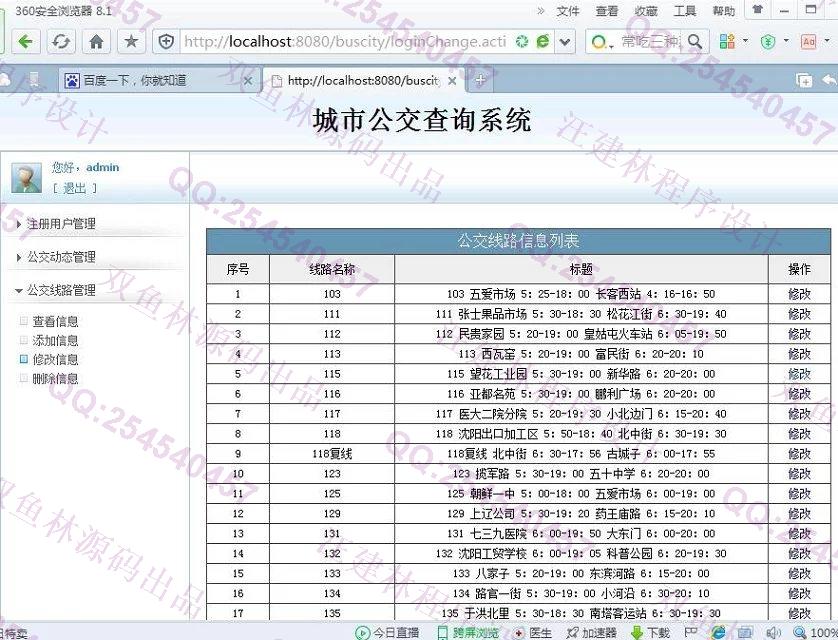Click the 加速器 status bar item
The height and width of the screenshot is (640, 838).
(592, 633)
